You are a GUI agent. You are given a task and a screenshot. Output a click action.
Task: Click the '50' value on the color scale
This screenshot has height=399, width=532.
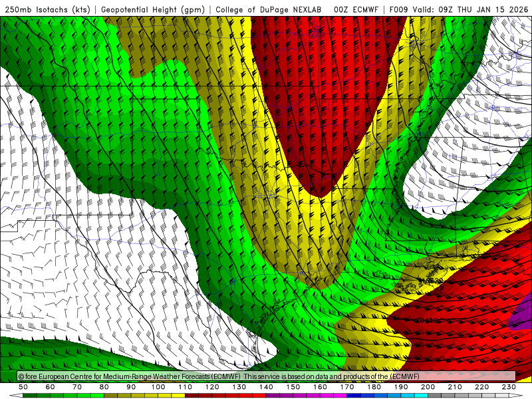(23, 387)
